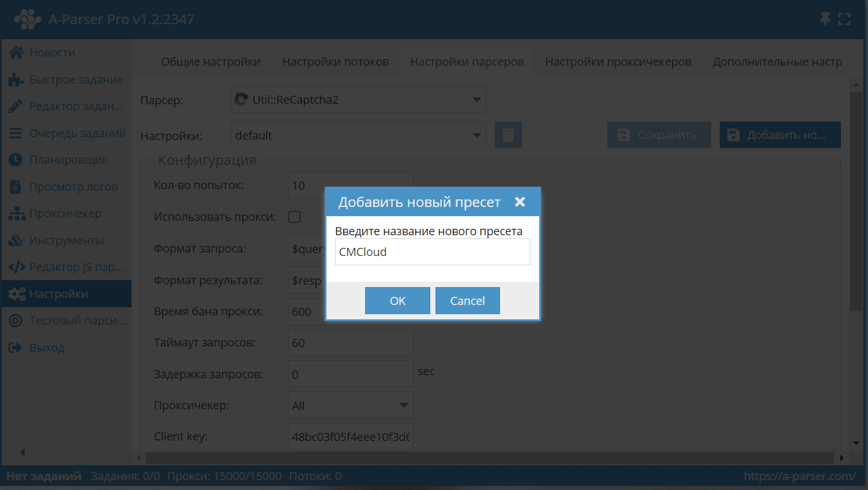Open Быстрое задание menu item
This screenshot has width=868, height=490.
76,80
